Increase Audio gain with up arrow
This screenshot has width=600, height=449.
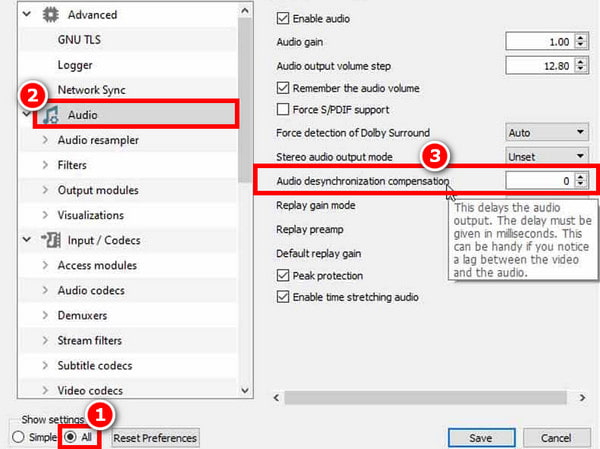[581, 37]
